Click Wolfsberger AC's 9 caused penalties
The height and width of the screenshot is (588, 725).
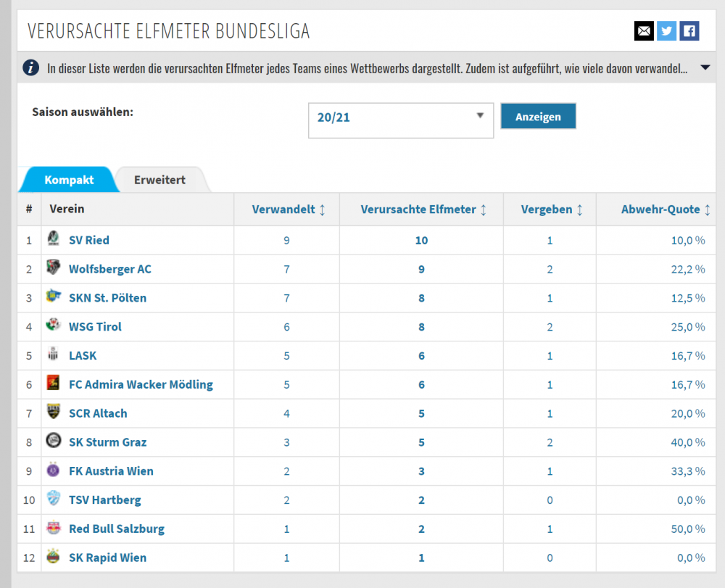(421, 269)
